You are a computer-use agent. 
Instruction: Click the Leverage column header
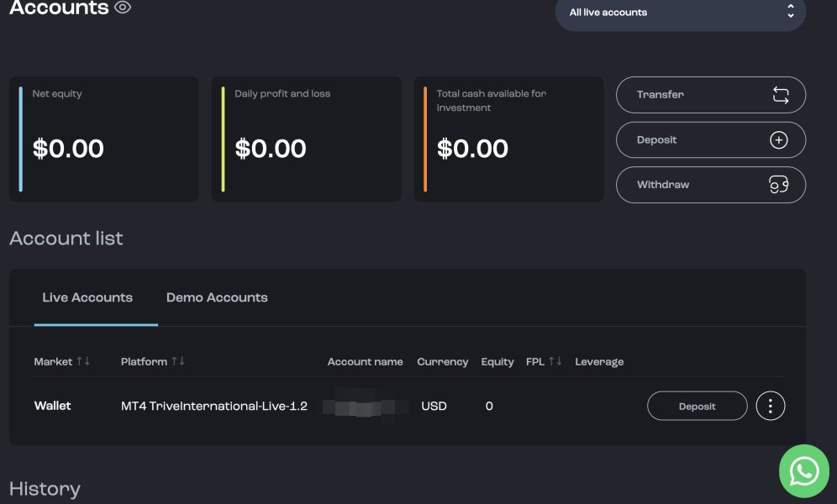(599, 362)
